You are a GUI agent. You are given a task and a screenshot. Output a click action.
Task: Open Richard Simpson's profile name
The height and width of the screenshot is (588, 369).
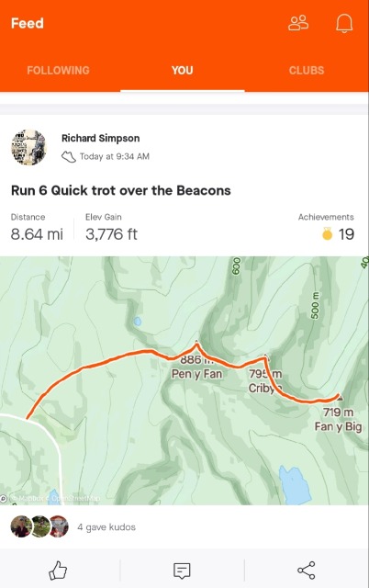[x=101, y=139]
